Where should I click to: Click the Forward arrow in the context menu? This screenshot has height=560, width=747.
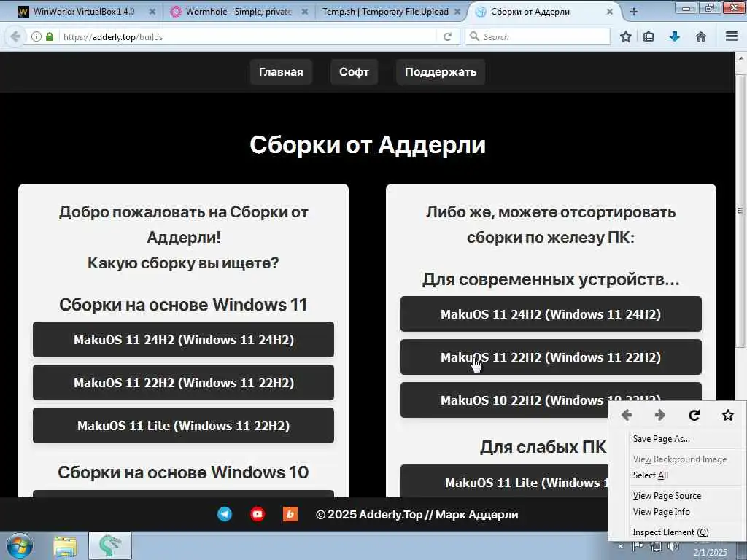pos(659,415)
